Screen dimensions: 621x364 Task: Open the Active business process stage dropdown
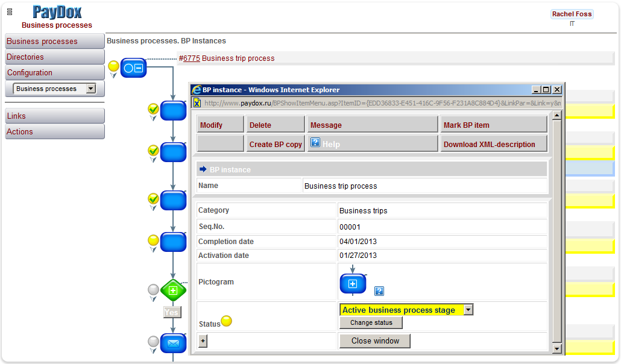tap(406, 310)
